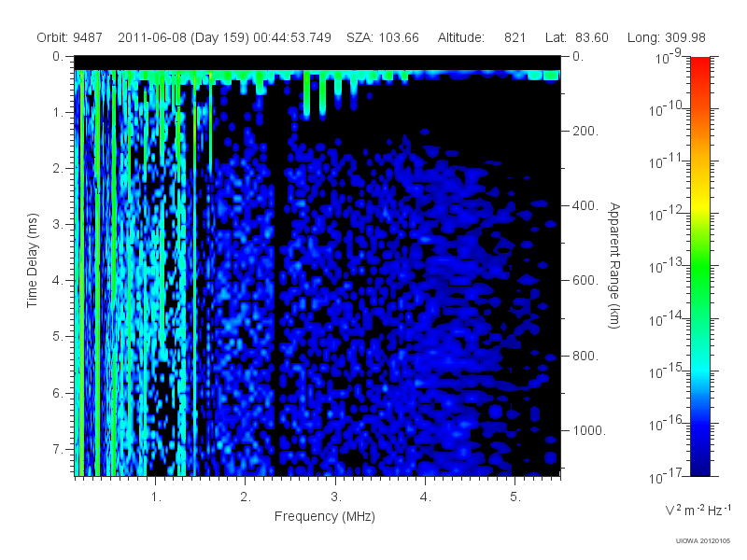
Task: Click the apparent range tick '1000.'
Action: pos(589,430)
